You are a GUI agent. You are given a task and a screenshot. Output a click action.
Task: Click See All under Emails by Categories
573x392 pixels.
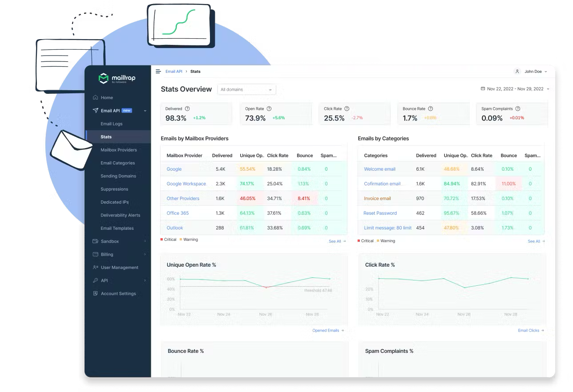[x=534, y=241]
